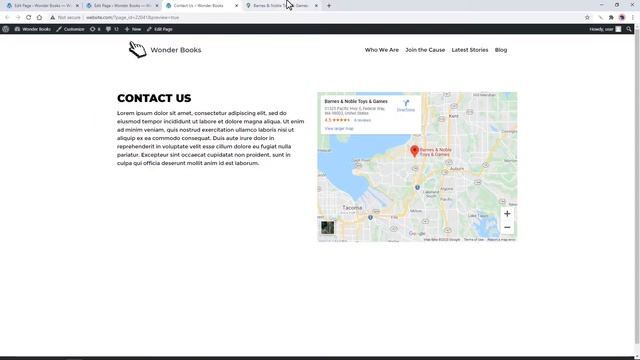Close the Contact Us tab
The width and height of the screenshot is (640, 360).
pos(236,6)
